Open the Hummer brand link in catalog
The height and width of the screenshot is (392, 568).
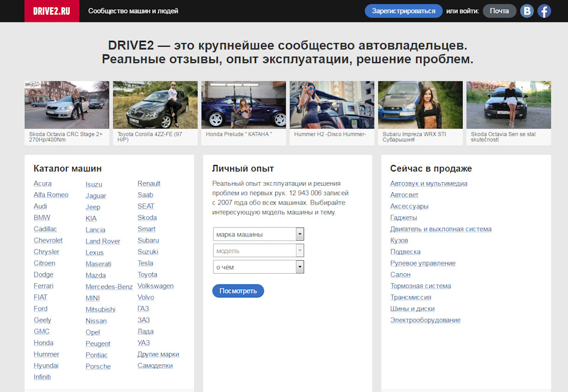point(46,354)
